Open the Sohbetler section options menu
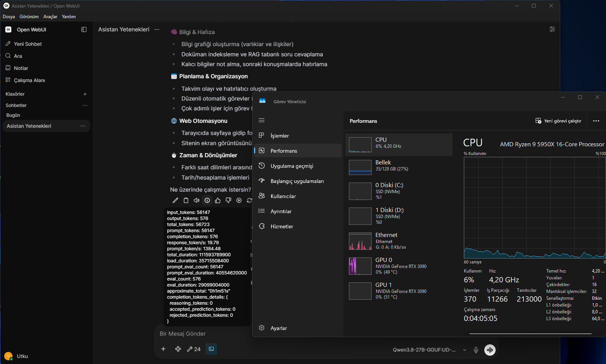 click(85, 105)
